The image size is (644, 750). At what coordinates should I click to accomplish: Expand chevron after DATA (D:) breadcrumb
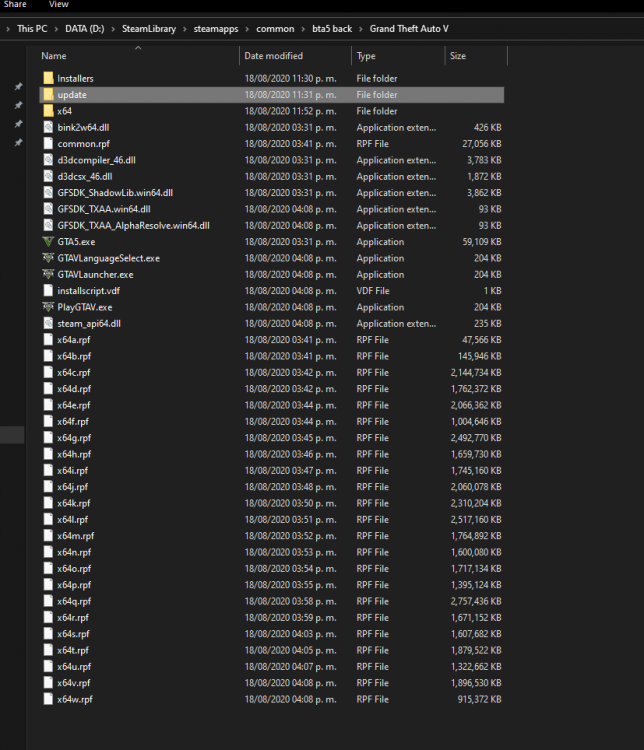click(113, 29)
